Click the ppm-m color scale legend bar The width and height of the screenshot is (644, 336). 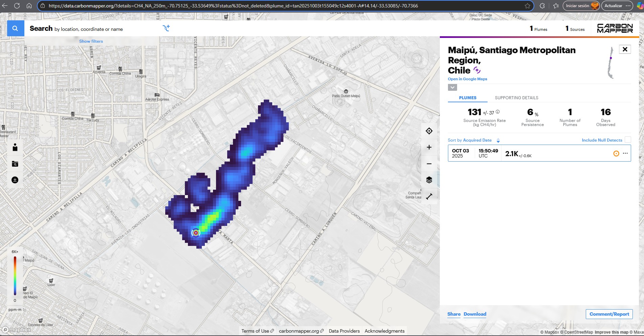pyautogui.click(x=15, y=276)
